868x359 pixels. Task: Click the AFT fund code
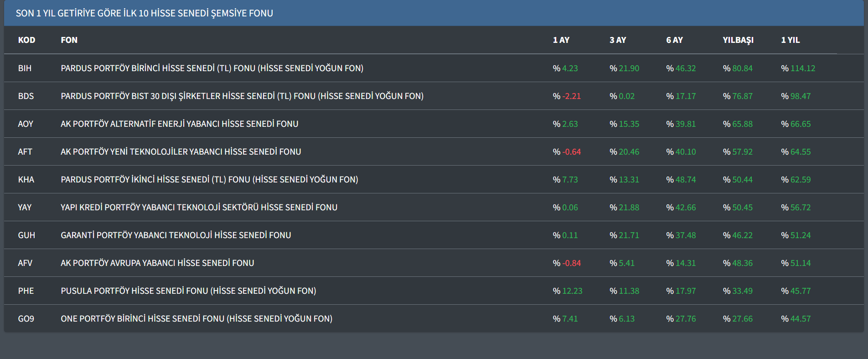(x=25, y=152)
